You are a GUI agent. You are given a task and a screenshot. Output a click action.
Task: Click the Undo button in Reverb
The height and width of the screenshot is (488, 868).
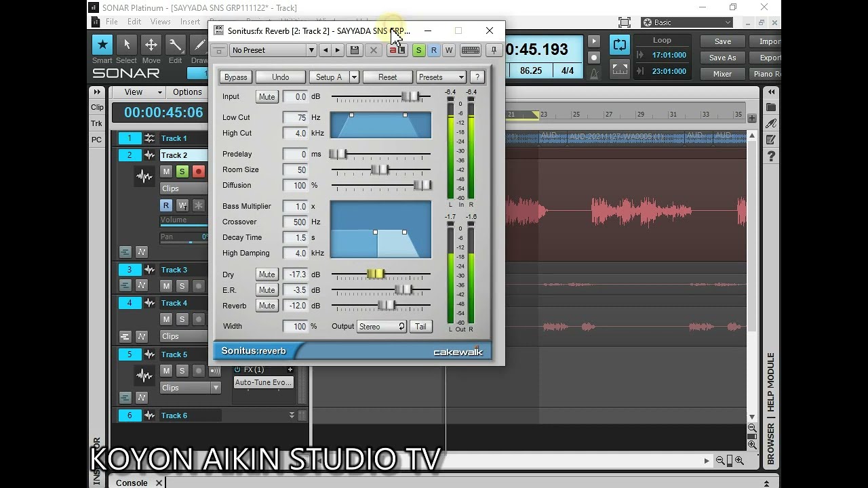pyautogui.click(x=280, y=77)
